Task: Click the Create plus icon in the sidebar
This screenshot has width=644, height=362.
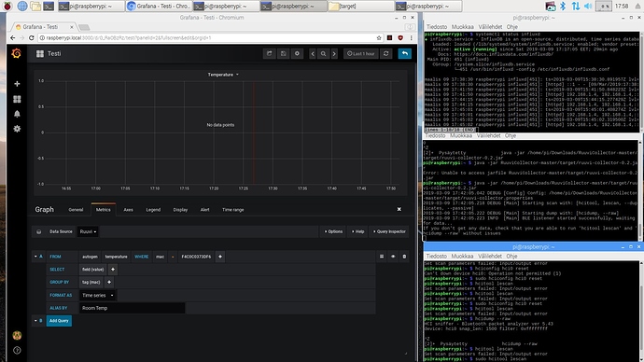Action: [17, 84]
